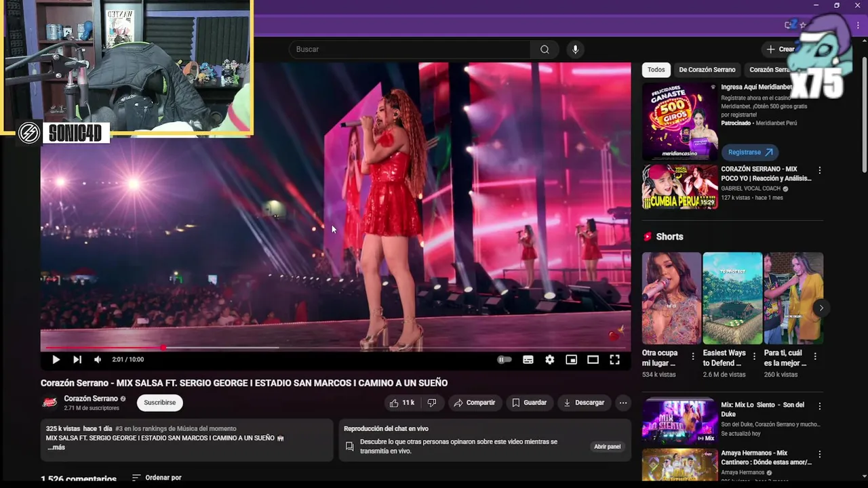Screen dimensions: 868x488
Task: Click the 2:01 / 10:00 time display
Action: (x=127, y=360)
